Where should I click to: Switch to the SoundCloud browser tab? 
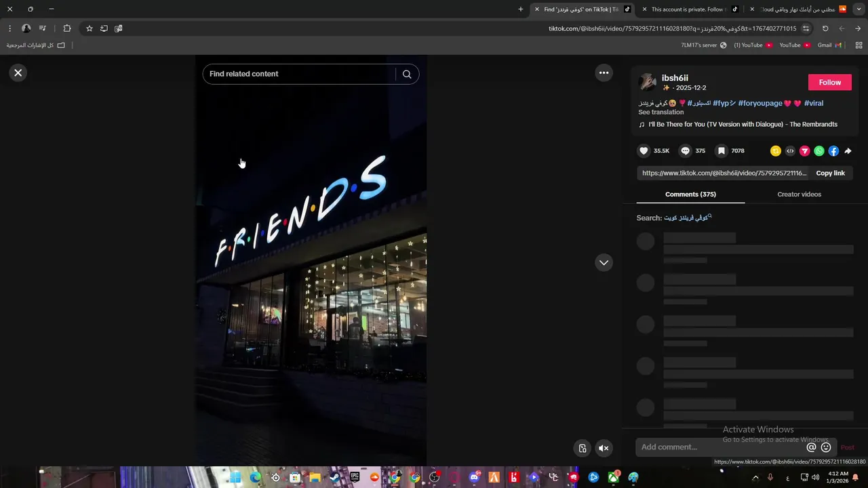point(799,9)
